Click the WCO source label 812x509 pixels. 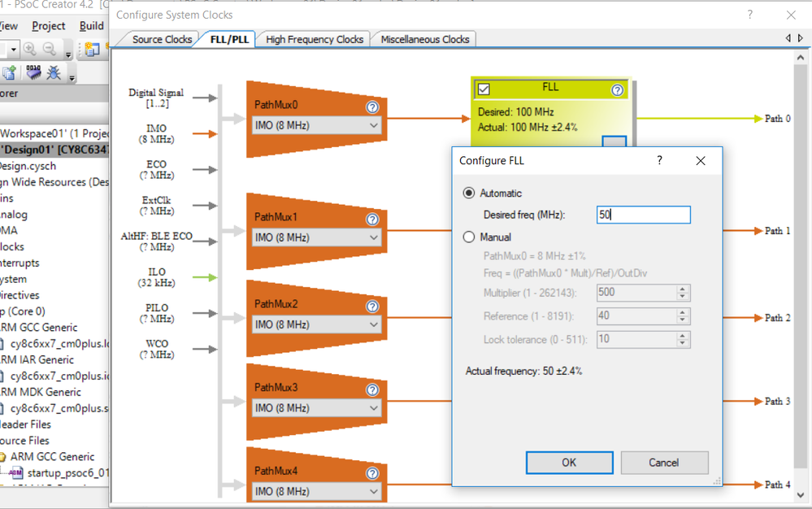tap(156, 349)
